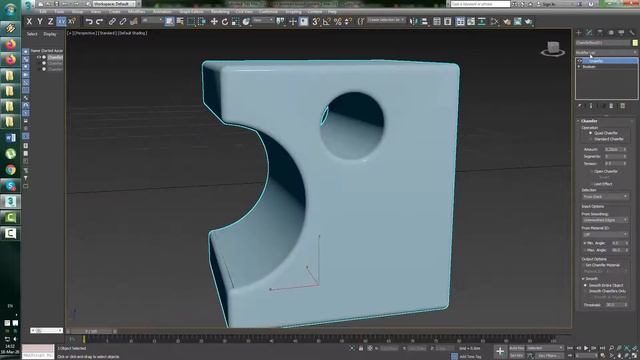Open the Customize menu

[x=268, y=12]
